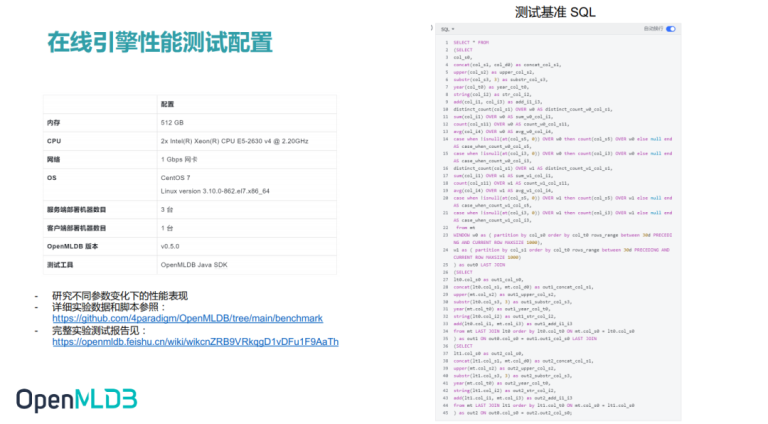Click the 研究不同参数变化下的性能表现 bullet text

(120, 296)
